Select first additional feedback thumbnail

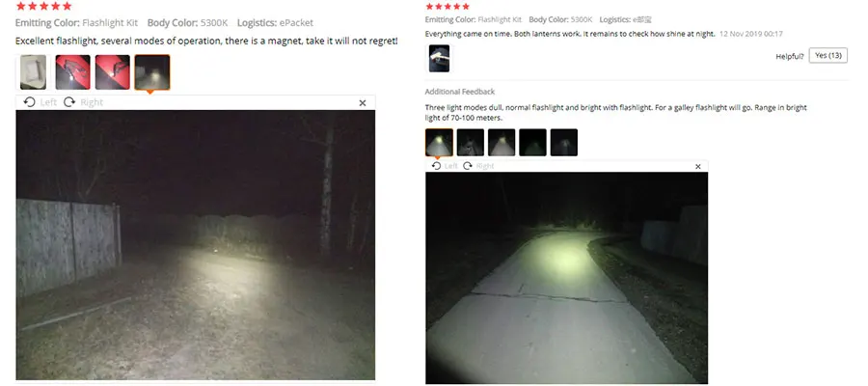(440, 143)
